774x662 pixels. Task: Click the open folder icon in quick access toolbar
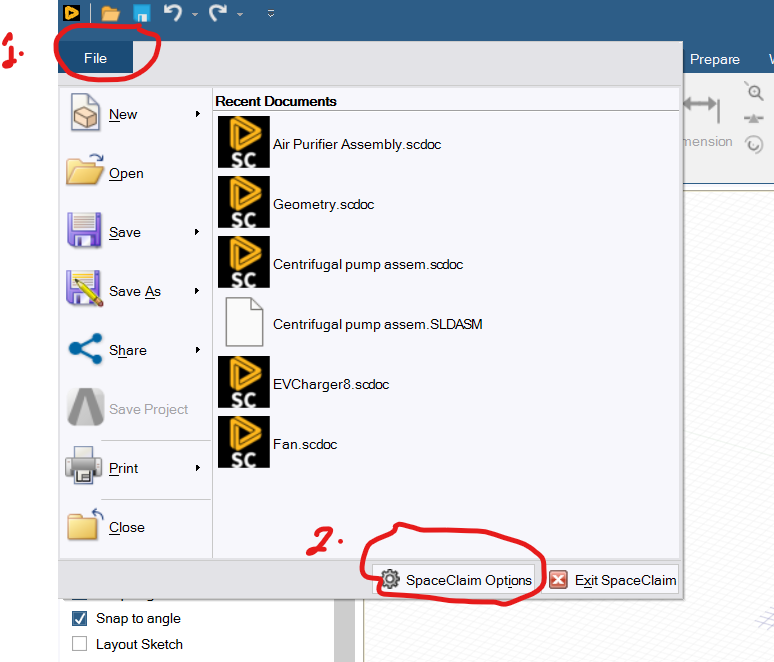[110, 13]
